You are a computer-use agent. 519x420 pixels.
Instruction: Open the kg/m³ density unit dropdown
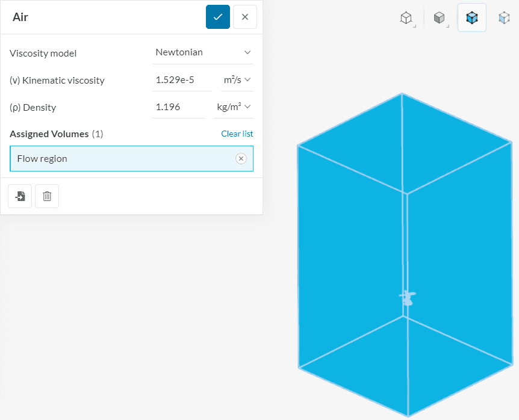click(x=234, y=107)
